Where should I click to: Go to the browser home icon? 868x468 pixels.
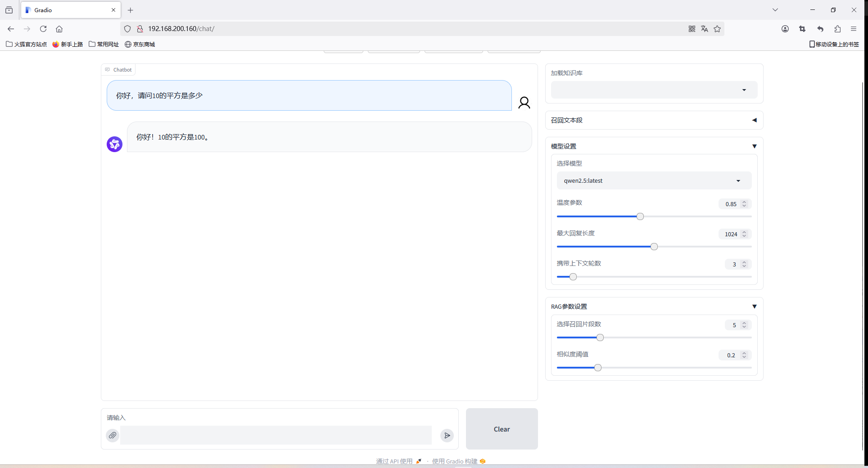59,29
